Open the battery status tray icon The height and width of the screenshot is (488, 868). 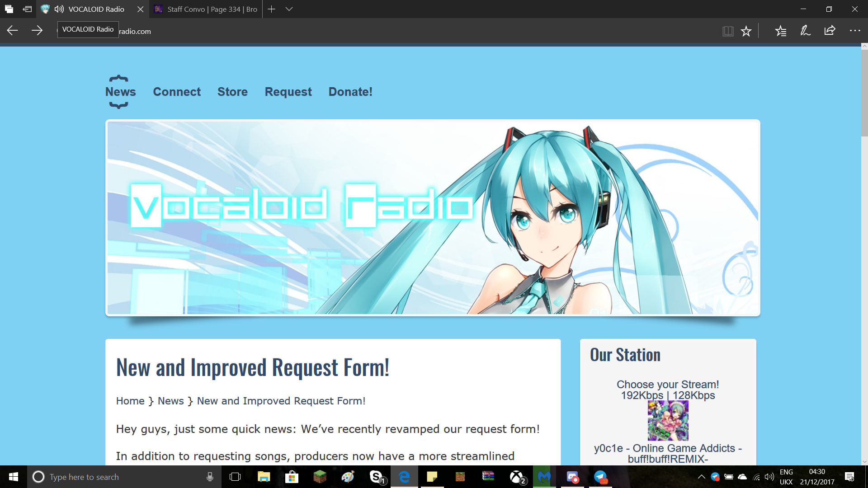tap(729, 477)
